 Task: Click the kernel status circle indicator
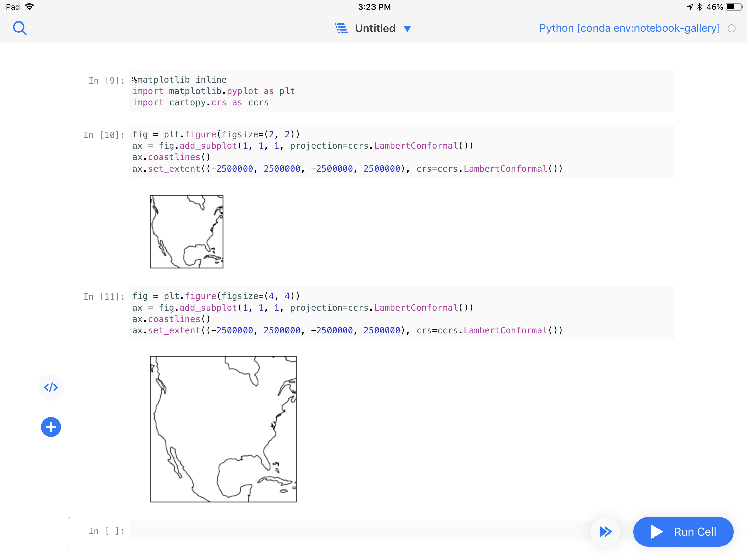click(x=732, y=28)
